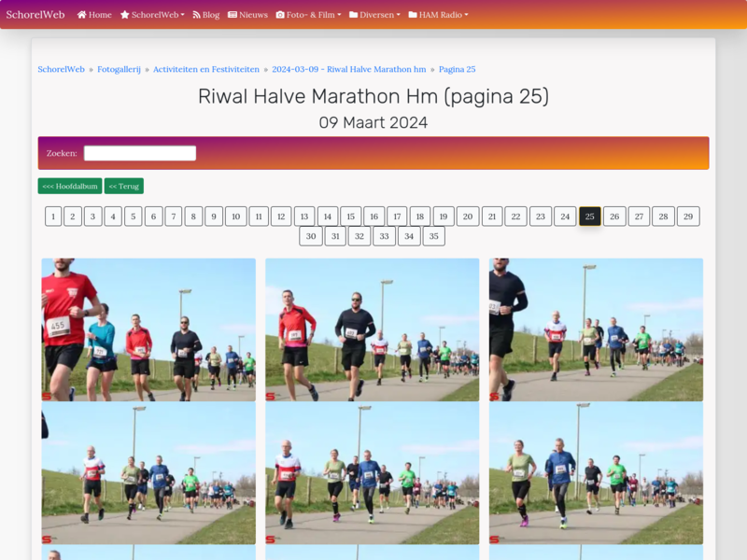
Task: Expand the Diversen dropdown caret
Action: [399, 15]
